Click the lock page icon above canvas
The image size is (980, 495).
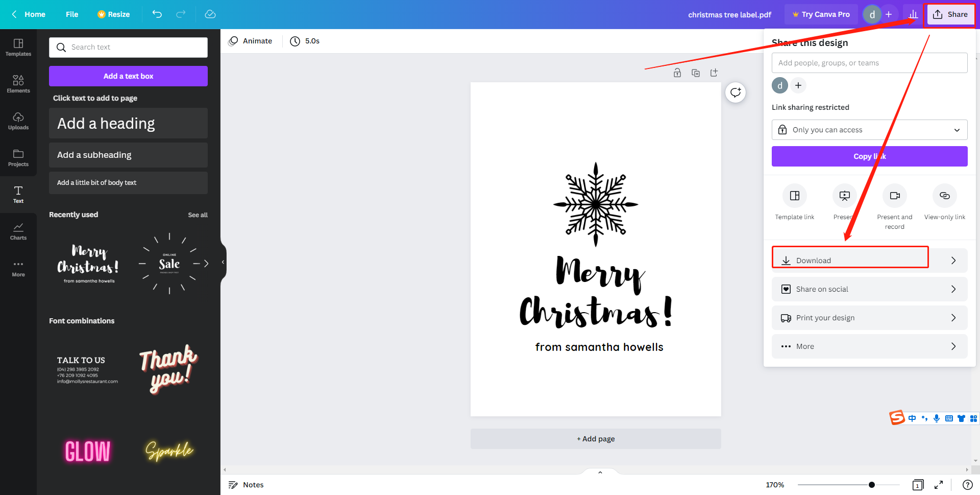pyautogui.click(x=677, y=73)
